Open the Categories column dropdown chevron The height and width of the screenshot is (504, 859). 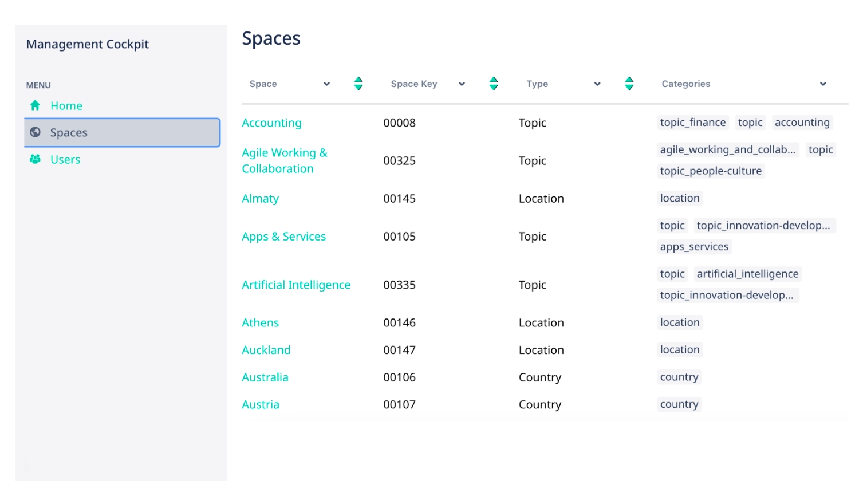click(823, 84)
